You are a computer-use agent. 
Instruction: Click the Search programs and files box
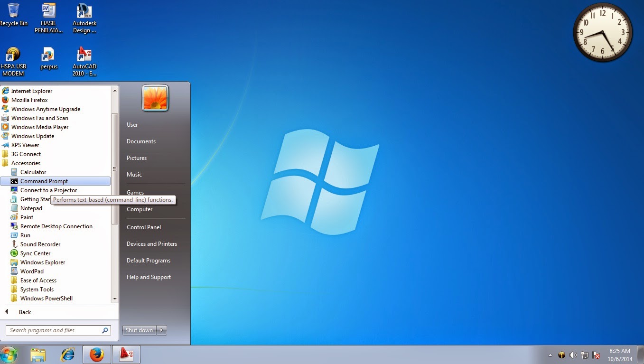(58, 330)
